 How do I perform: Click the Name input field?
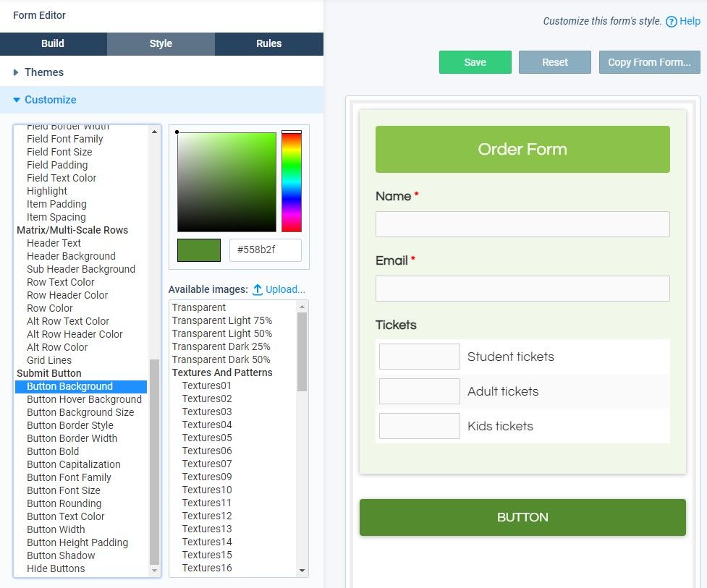tap(522, 224)
